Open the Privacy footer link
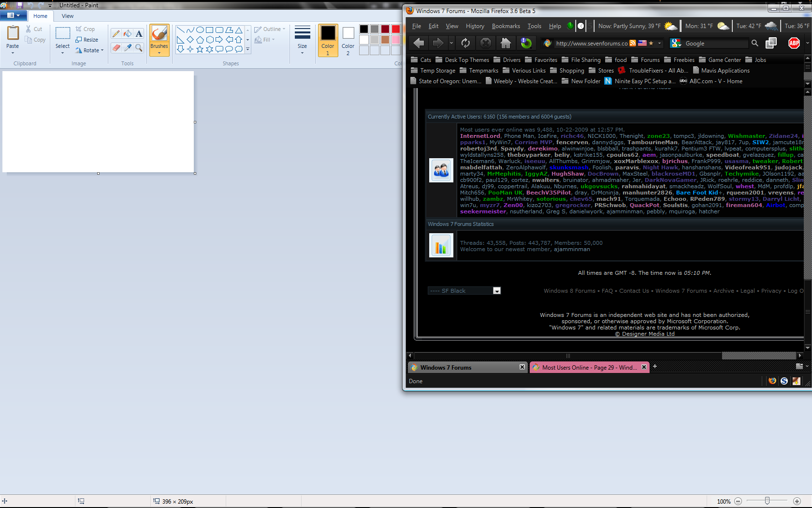Viewport: 812px width, 508px height. [x=771, y=291]
